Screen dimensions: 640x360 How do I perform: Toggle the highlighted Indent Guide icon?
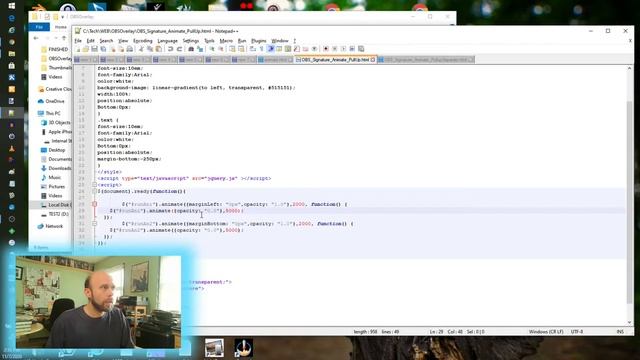tap(270, 49)
